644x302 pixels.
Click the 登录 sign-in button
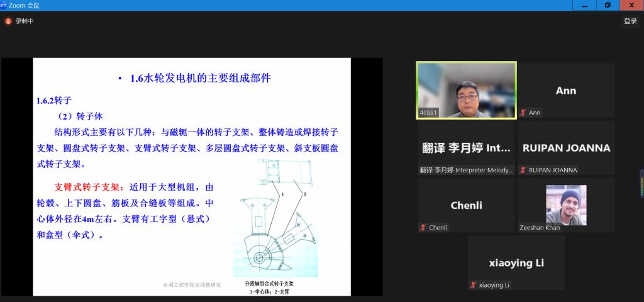[630, 21]
